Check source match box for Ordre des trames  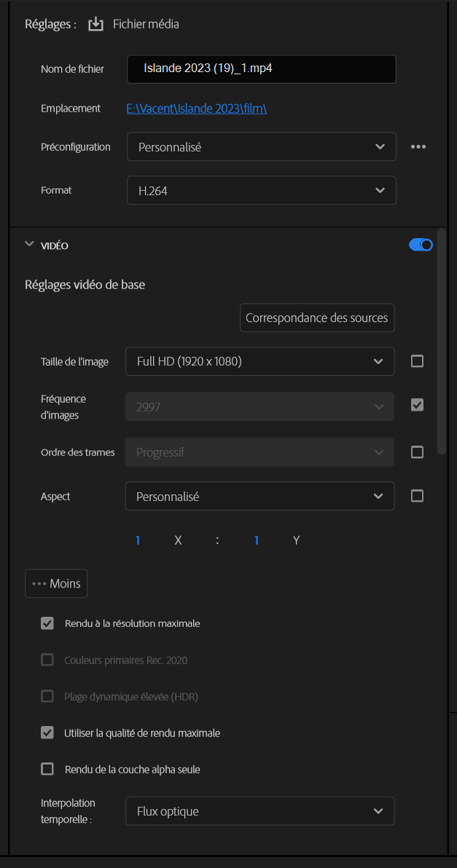pos(417,452)
